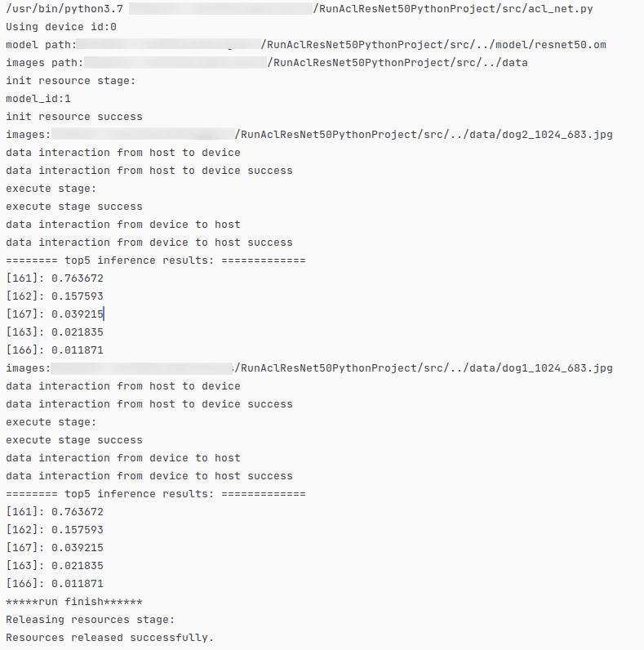Click the images path data directory line
The image size is (644, 650).
[266, 63]
